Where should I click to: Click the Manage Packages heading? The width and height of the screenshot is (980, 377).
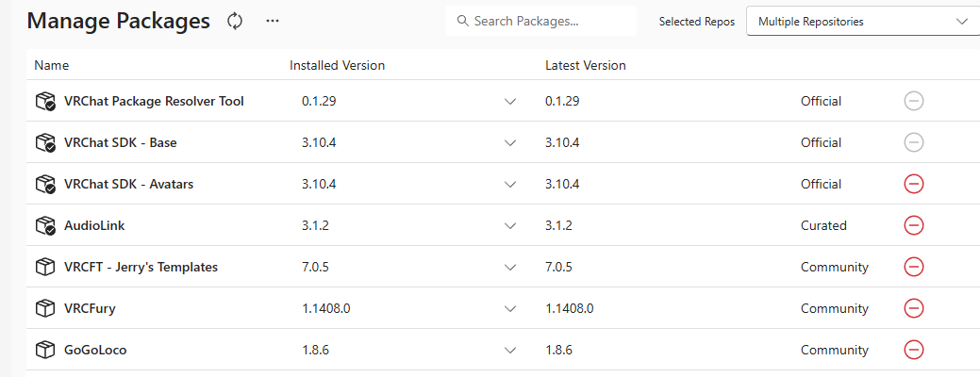click(119, 21)
